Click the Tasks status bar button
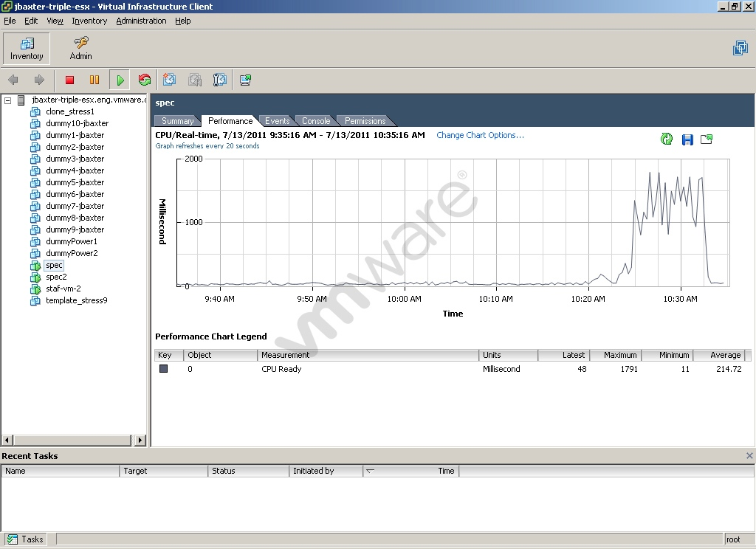Viewport: 756px width, 549px height. coord(26,539)
